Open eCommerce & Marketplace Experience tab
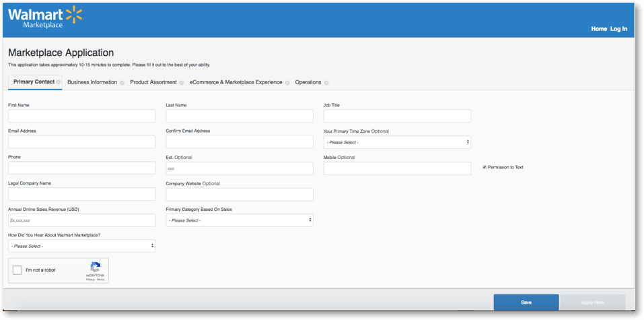 coord(236,82)
